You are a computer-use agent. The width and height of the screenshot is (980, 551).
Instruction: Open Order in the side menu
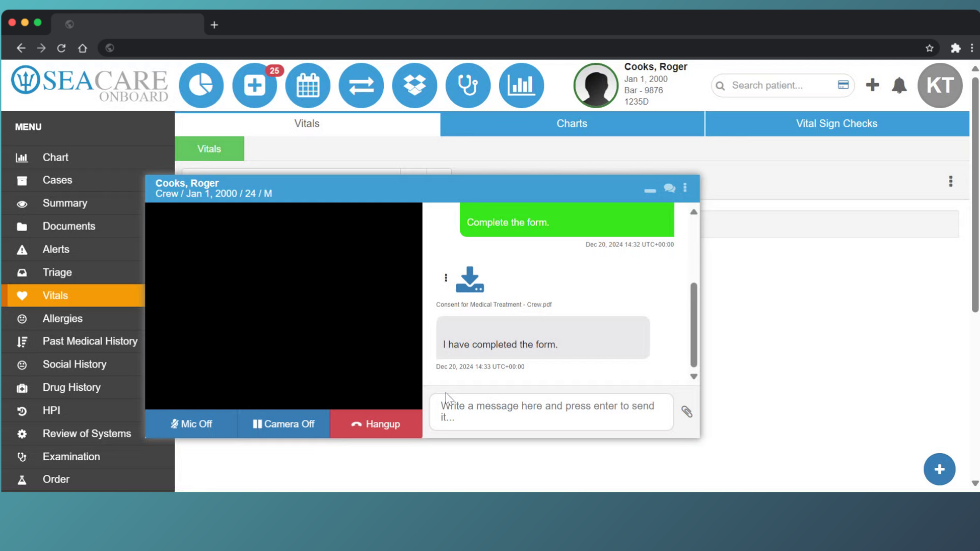88,480
